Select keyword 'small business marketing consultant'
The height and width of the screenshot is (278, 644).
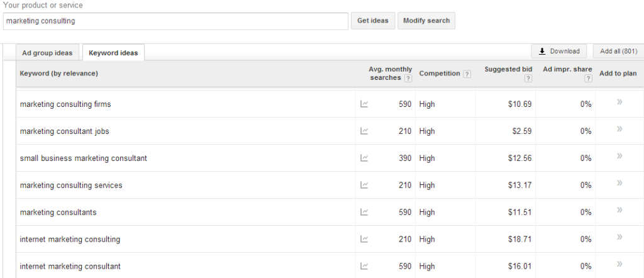point(84,158)
